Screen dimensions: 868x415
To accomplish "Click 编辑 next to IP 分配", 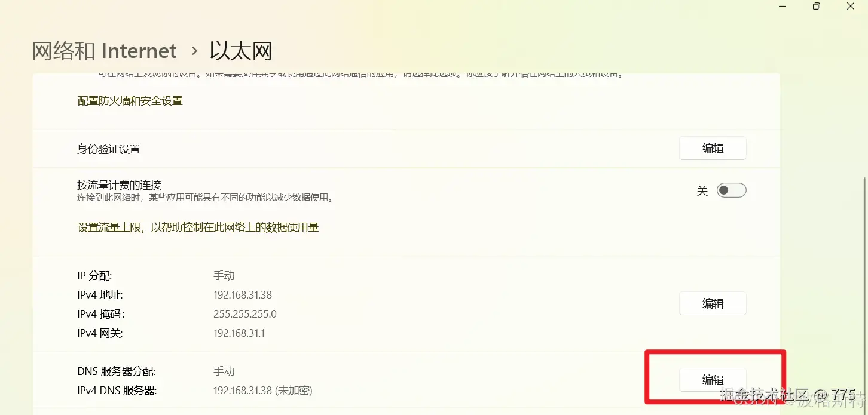I will click(713, 303).
